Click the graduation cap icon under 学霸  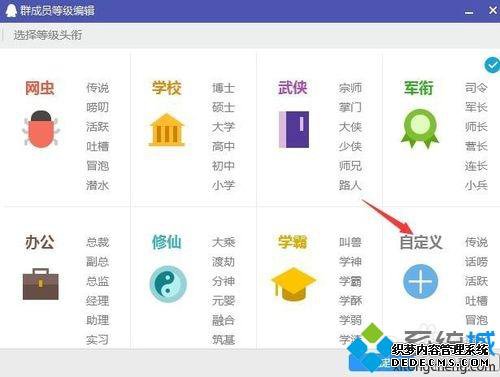tap(293, 284)
